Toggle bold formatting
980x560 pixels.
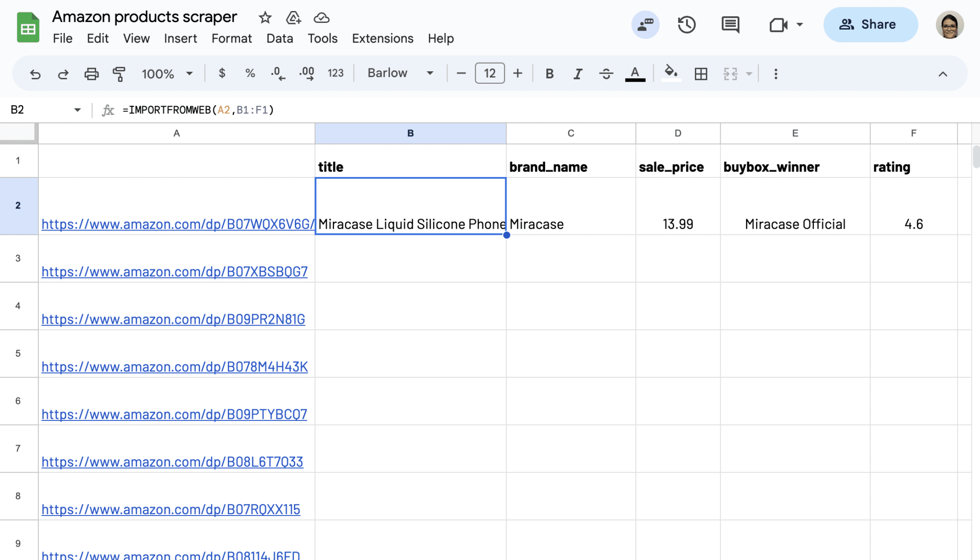(549, 73)
